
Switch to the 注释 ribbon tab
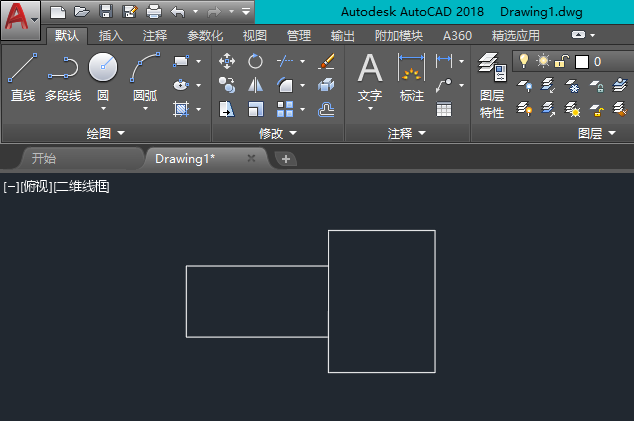pos(155,36)
